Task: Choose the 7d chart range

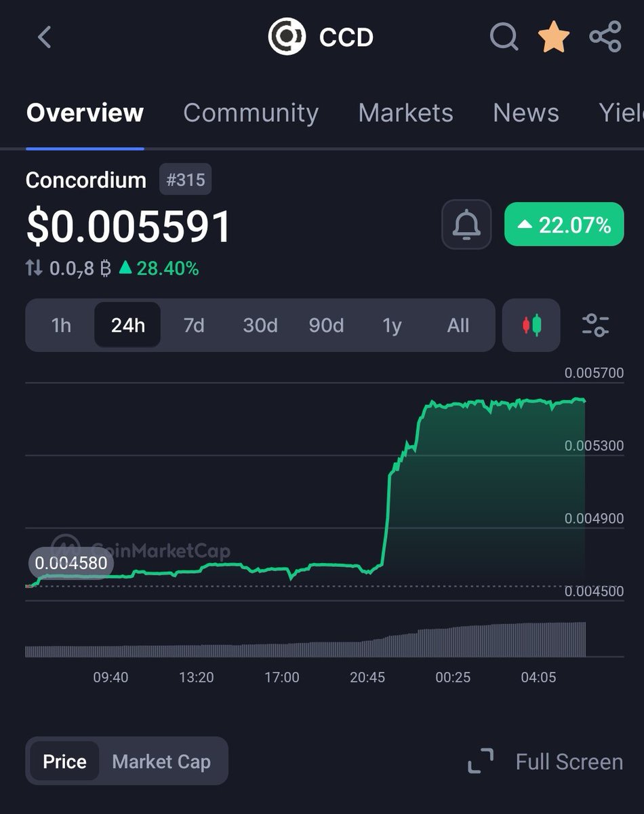Action: [x=194, y=326]
